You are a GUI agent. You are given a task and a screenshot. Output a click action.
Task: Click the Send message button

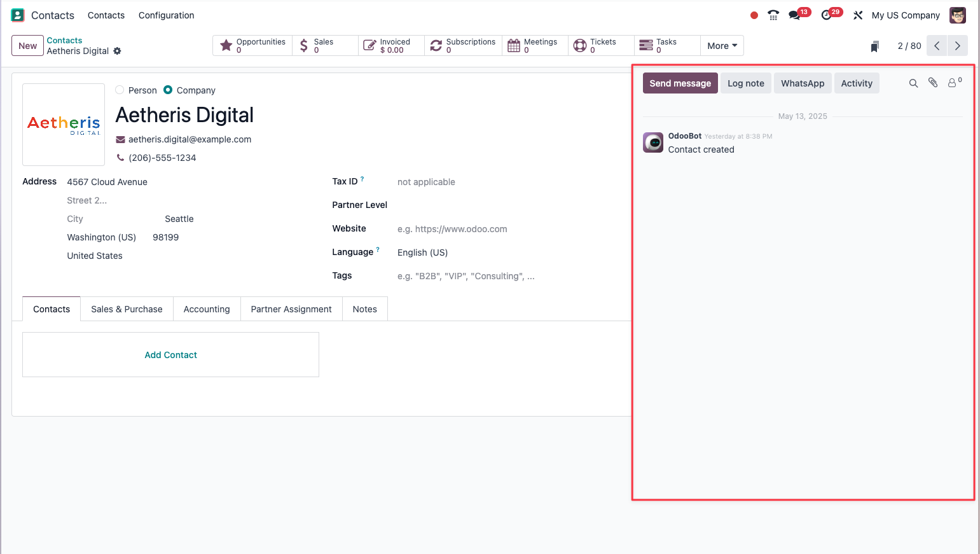click(x=680, y=83)
